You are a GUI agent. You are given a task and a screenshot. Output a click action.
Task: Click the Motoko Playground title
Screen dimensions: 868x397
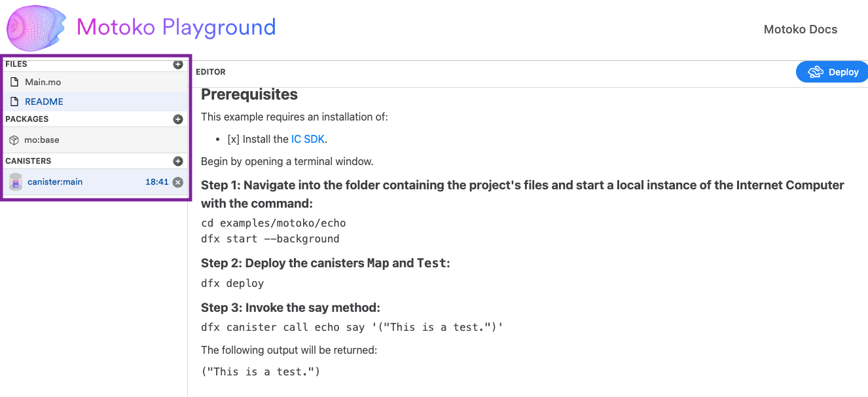176,27
